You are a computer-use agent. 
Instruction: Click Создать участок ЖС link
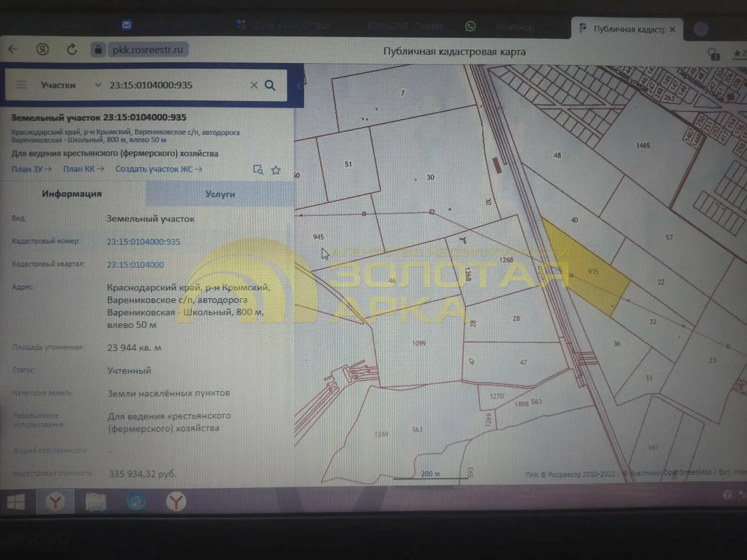159,169
